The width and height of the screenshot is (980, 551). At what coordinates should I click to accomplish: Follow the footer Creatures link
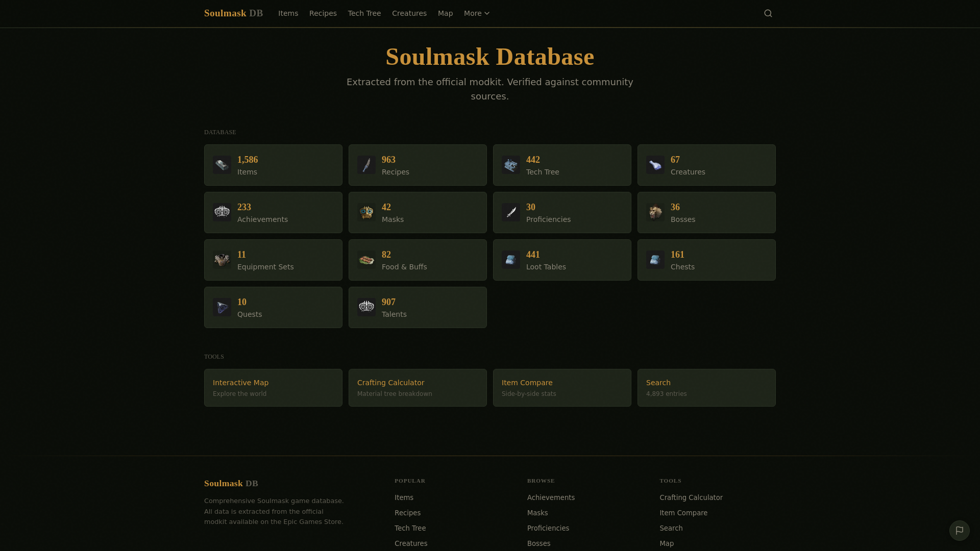point(411,543)
